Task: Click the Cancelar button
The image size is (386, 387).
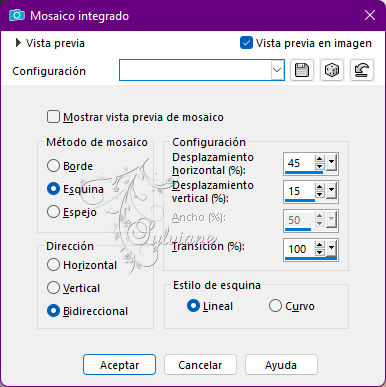Action: [200, 365]
